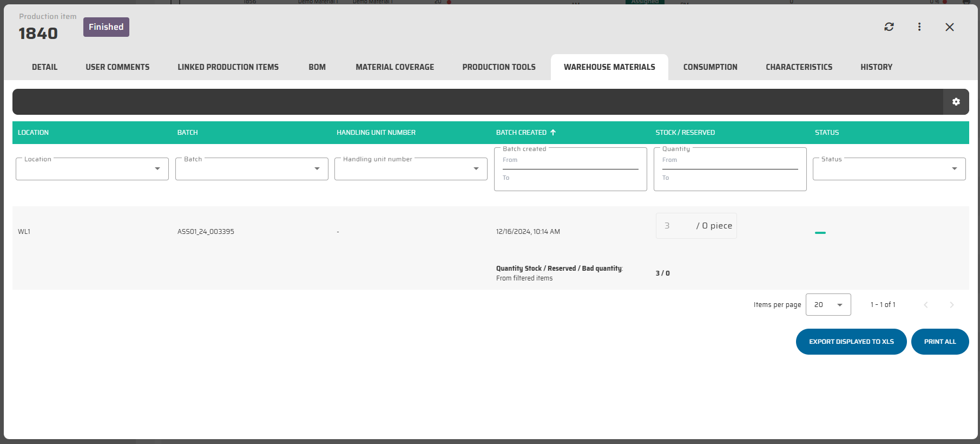
Task: Switch to the Consumption tab
Action: 710,67
